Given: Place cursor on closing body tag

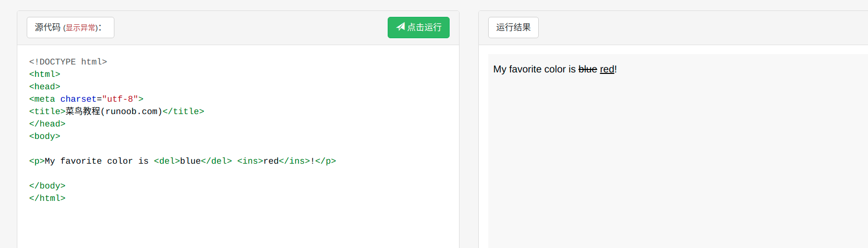Looking at the screenshot, I should pos(47,186).
